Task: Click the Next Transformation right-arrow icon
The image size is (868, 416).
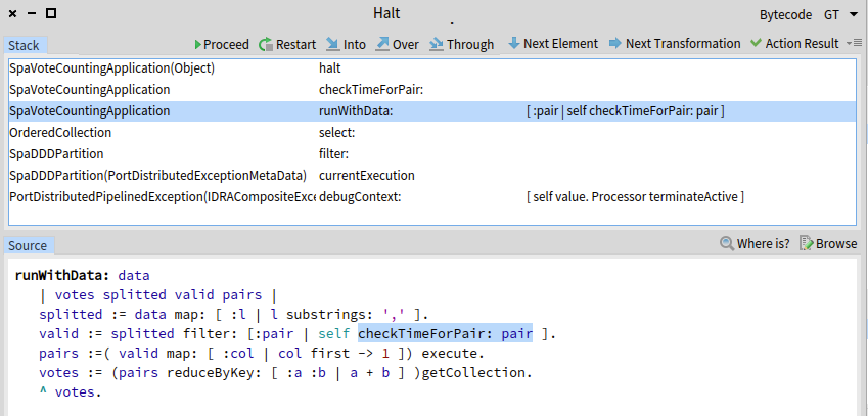Action: [x=615, y=43]
